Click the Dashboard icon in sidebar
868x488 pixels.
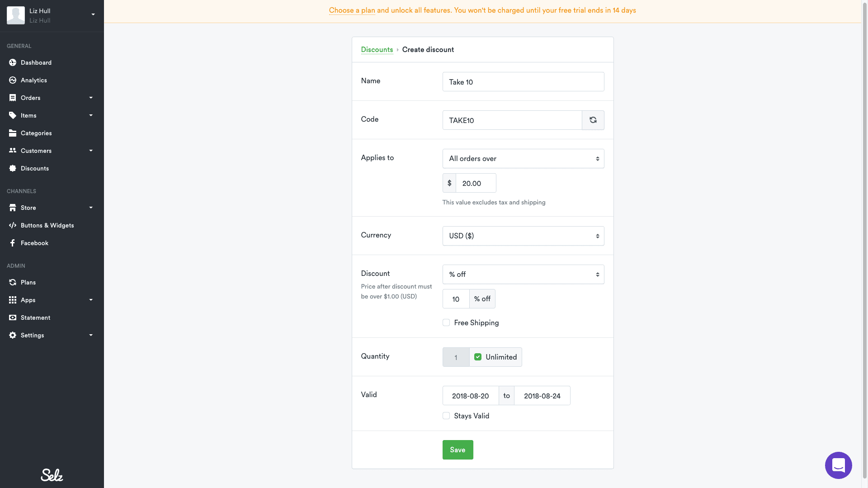coord(13,62)
